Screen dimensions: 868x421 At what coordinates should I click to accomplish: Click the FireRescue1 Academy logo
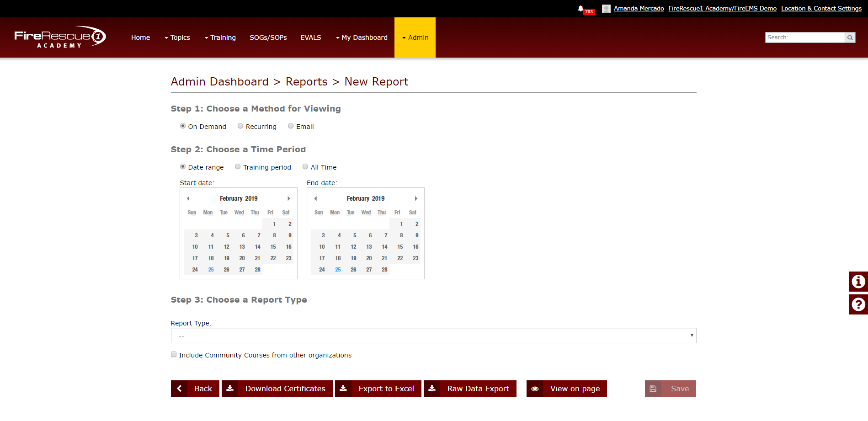(60, 37)
